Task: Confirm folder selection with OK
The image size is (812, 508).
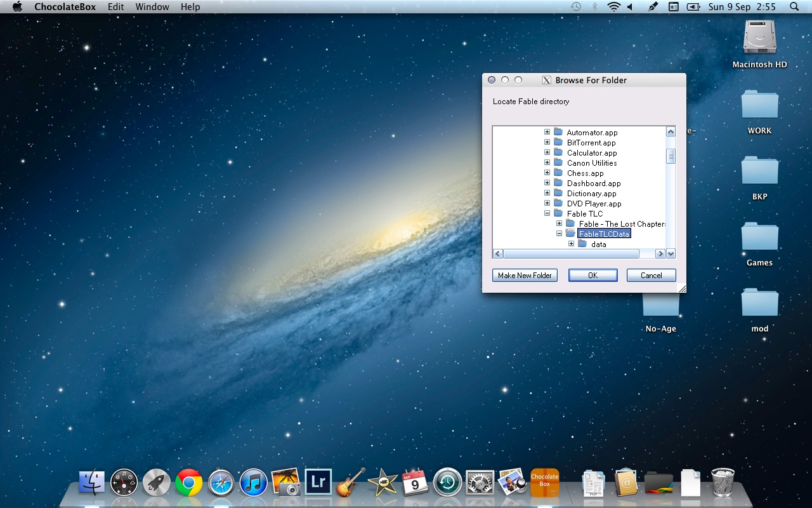Action: click(593, 276)
